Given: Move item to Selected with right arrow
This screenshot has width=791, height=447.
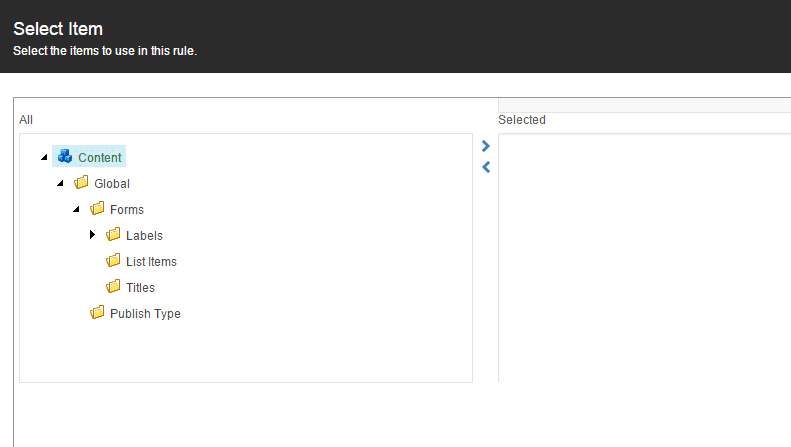Looking at the screenshot, I should coord(486,146).
